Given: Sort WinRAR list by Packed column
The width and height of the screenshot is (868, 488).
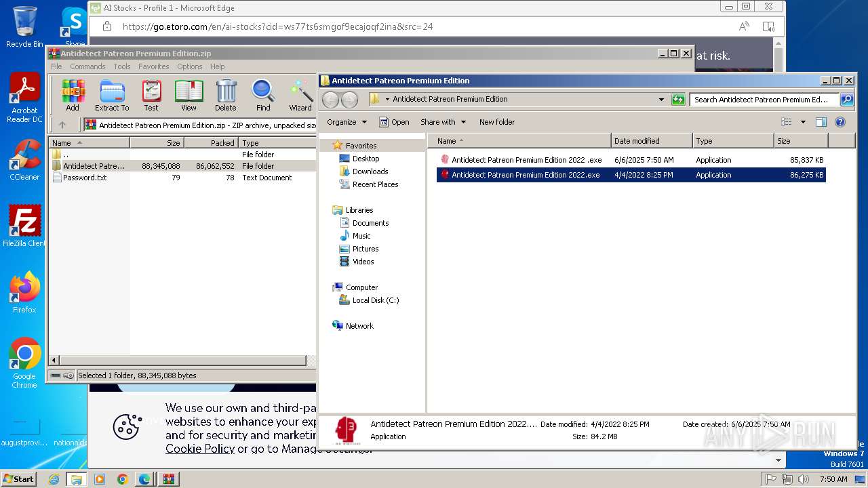Looking at the screenshot, I should pyautogui.click(x=211, y=143).
